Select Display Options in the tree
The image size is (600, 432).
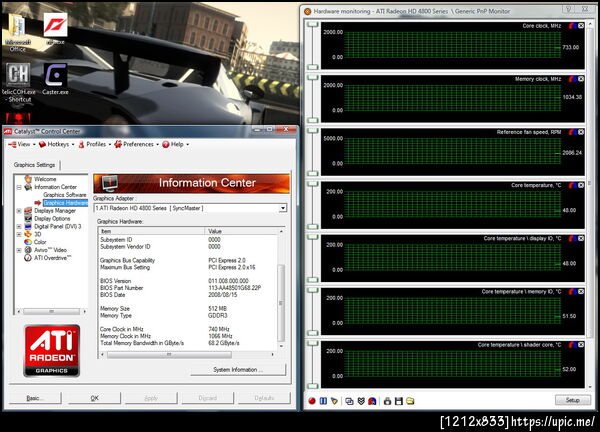coord(52,218)
